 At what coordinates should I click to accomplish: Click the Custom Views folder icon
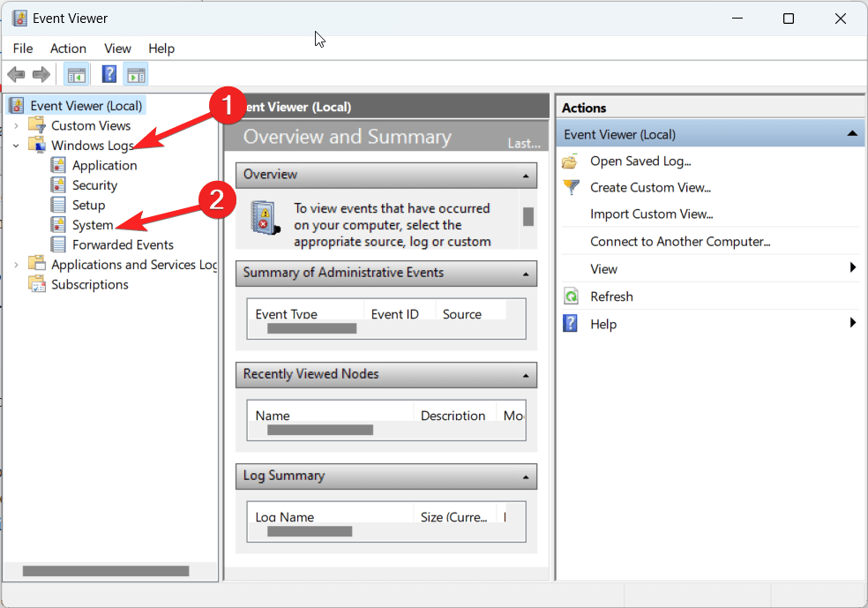pos(36,124)
